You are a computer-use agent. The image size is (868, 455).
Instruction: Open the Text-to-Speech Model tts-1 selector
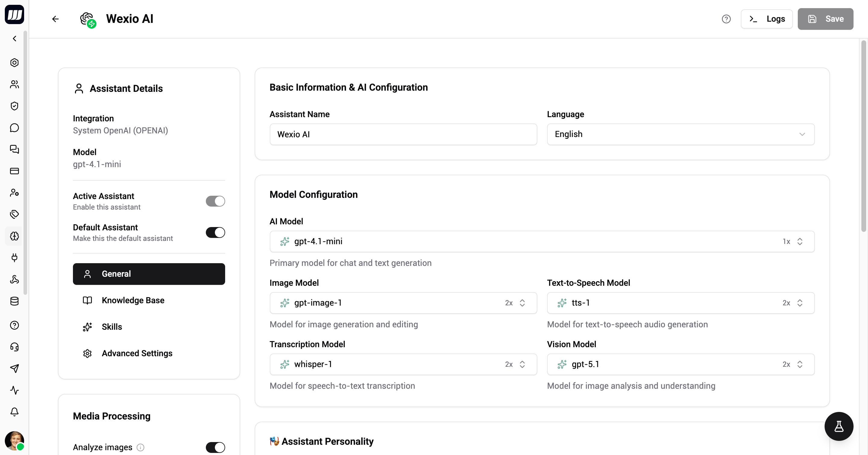coord(681,303)
